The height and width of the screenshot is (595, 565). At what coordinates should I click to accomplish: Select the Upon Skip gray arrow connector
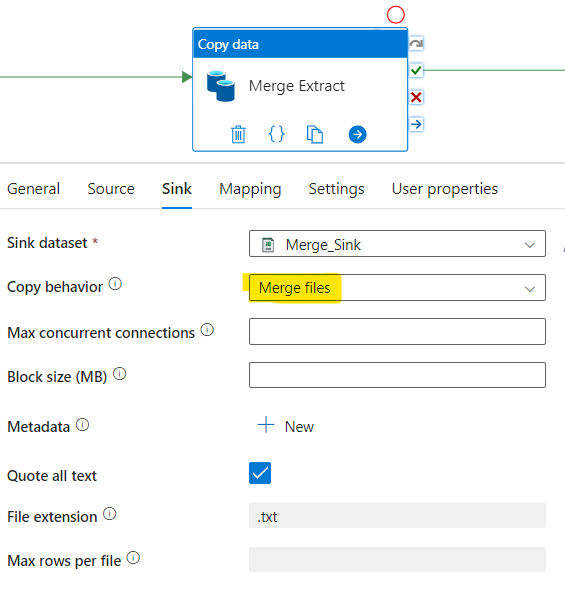coord(416,44)
